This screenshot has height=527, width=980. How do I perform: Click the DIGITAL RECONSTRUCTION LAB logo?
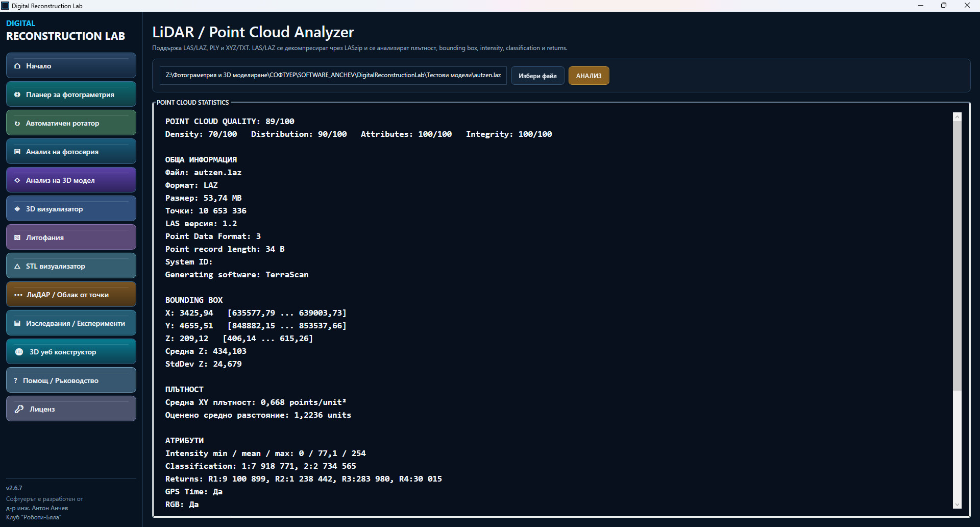(65, 31)
